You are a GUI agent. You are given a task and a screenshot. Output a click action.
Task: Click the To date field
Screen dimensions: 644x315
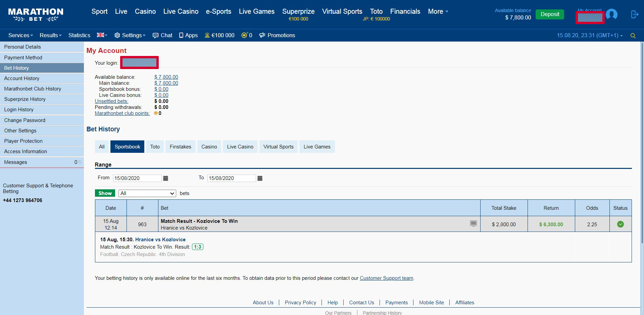coord(232,178)
